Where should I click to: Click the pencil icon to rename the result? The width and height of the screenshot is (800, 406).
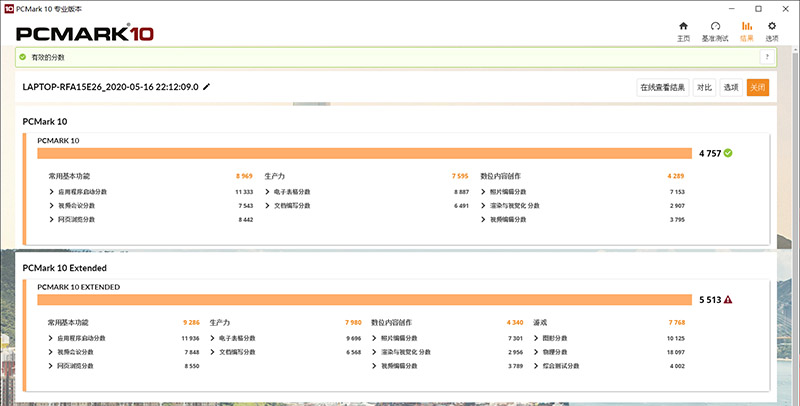tap(207, 87)
